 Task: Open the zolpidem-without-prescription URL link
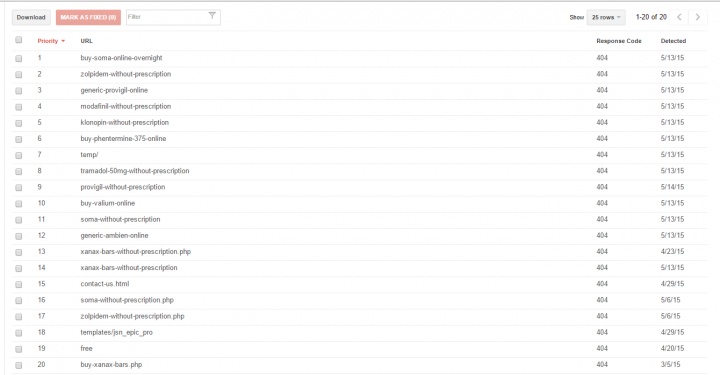tap(126, 74)
